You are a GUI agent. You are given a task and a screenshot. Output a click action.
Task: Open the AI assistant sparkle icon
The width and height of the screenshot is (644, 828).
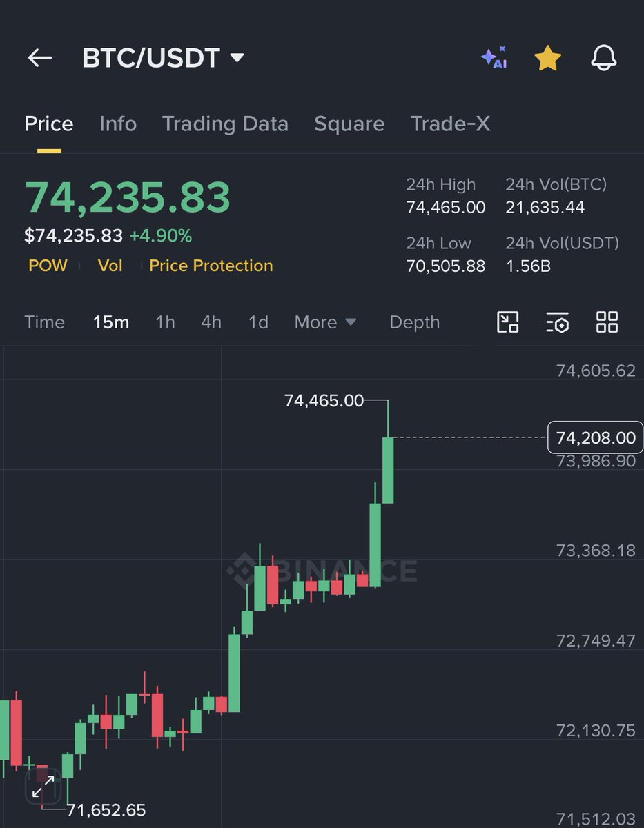[494, 59]
